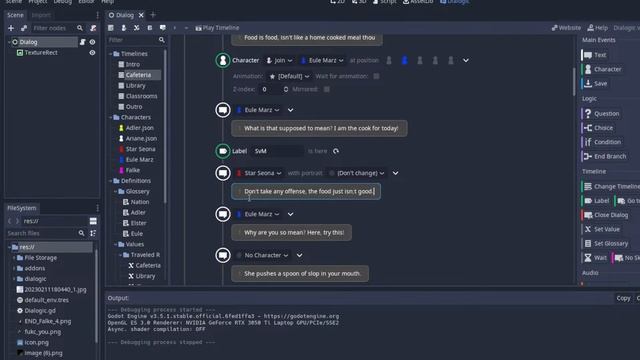Image resolution: width=640 pixels, height=360 pixels.
Task: Collapse the Timelines folder
Action: pos(111,54)
